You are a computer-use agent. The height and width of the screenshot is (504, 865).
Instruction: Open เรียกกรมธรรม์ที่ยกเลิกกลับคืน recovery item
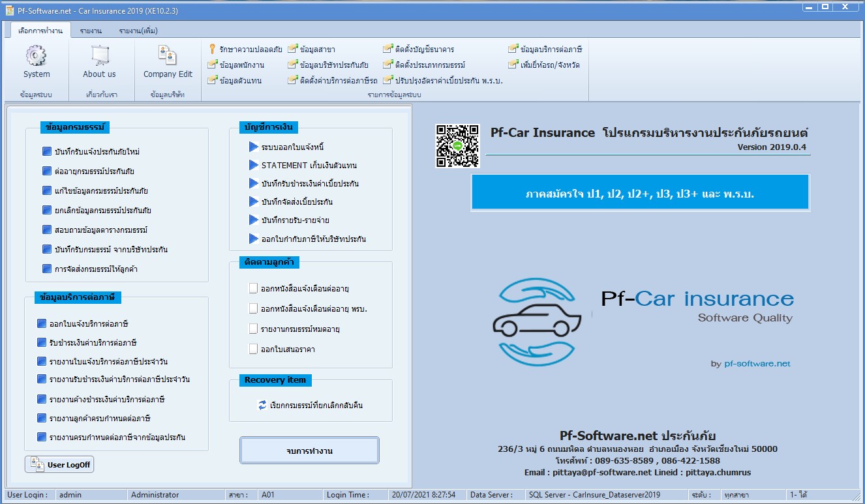click(x=311, y=405)
